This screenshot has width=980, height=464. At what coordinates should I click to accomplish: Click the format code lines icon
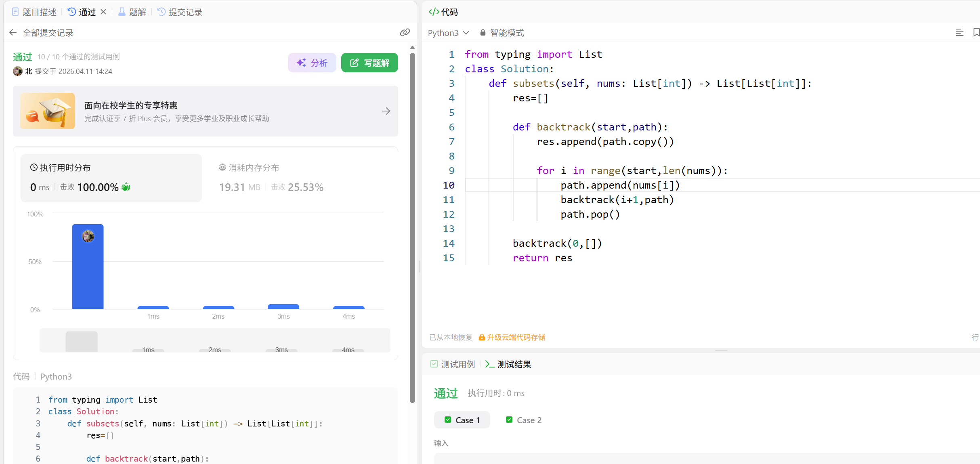(959, 33)
